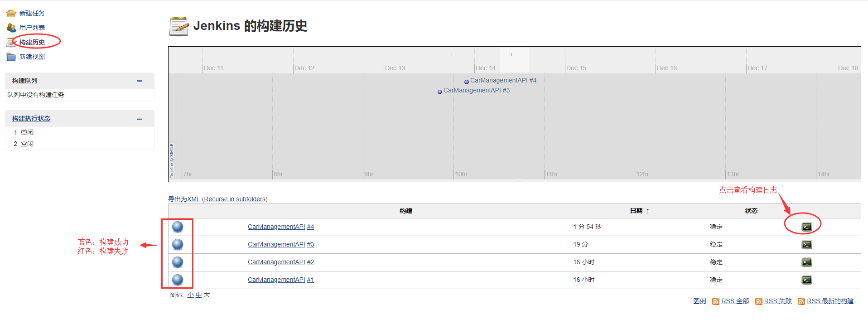Click blue status ball of CarManagementAPI #2
This screenshot has width=868, height=329.
click(178, 262)
